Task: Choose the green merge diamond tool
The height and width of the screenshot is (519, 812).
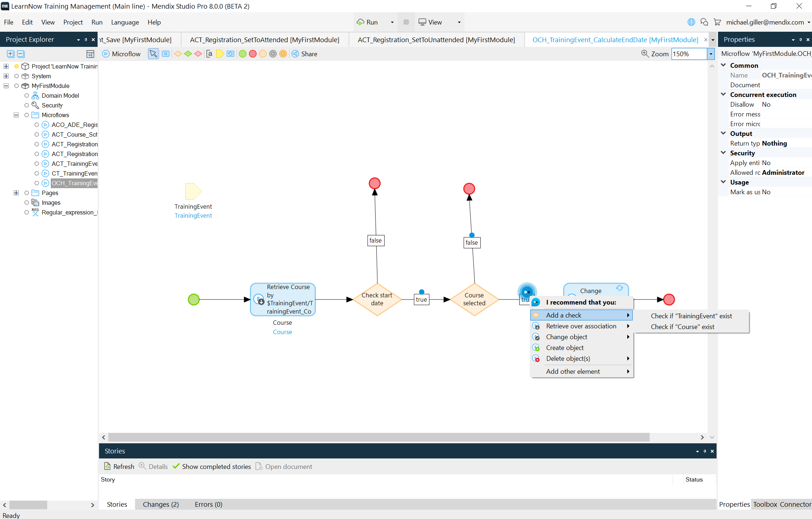Action: click(x=188, y=54)
